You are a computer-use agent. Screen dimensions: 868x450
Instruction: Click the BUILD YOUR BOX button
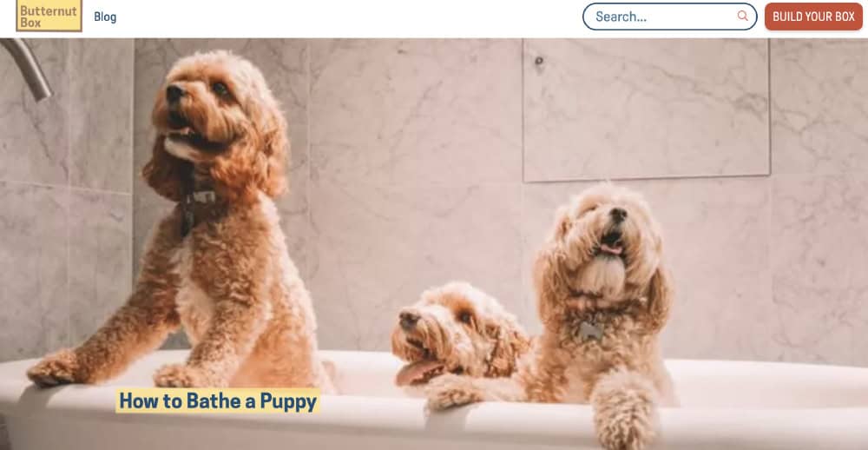coord(813,17)
